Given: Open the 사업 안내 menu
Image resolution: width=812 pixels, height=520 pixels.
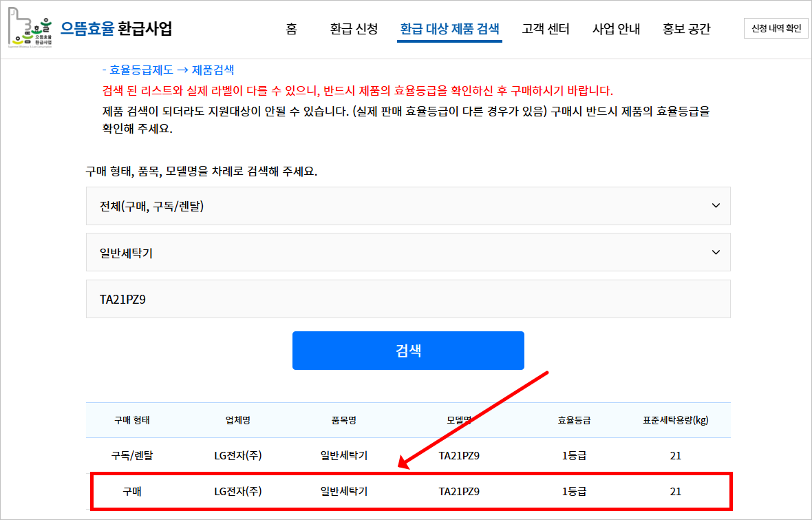Looking at the screenshot, I should pos(617,29).
